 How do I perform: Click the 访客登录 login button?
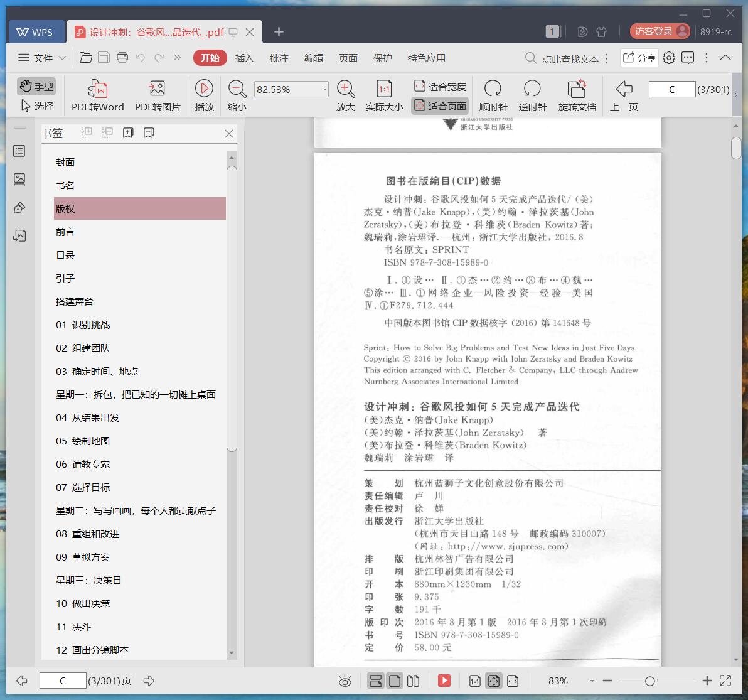click(x=660, y=31)
